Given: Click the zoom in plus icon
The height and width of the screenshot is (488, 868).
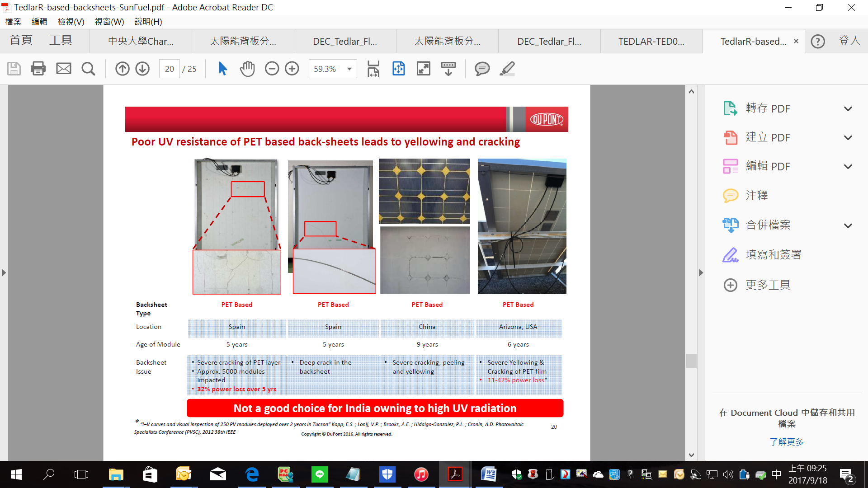Looking at the screenshot, I should 292,69.
